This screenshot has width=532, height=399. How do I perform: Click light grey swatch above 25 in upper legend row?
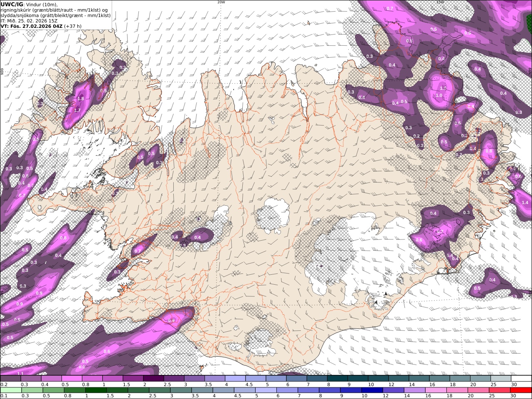500,379
